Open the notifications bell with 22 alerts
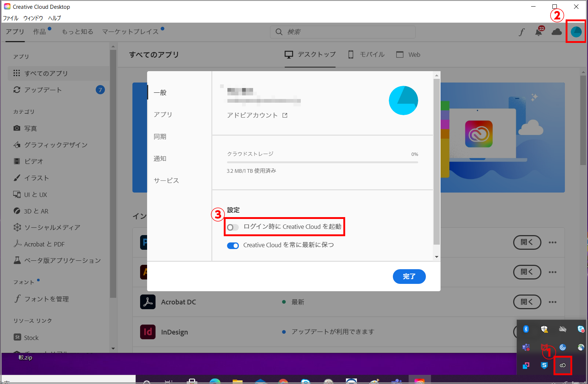The height and width of the screenshot is (384, 588). (x=538, y=32)
